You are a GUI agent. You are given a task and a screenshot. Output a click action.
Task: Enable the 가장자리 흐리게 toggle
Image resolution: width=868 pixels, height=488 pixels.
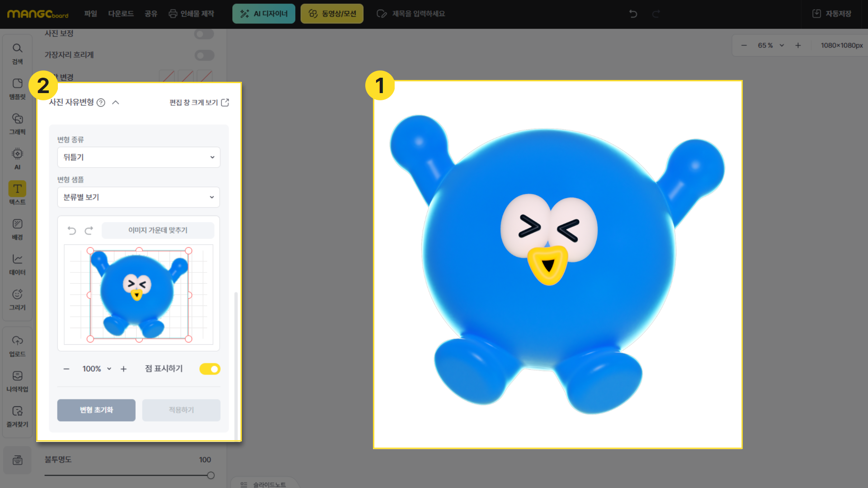click(x=204, y=55)
